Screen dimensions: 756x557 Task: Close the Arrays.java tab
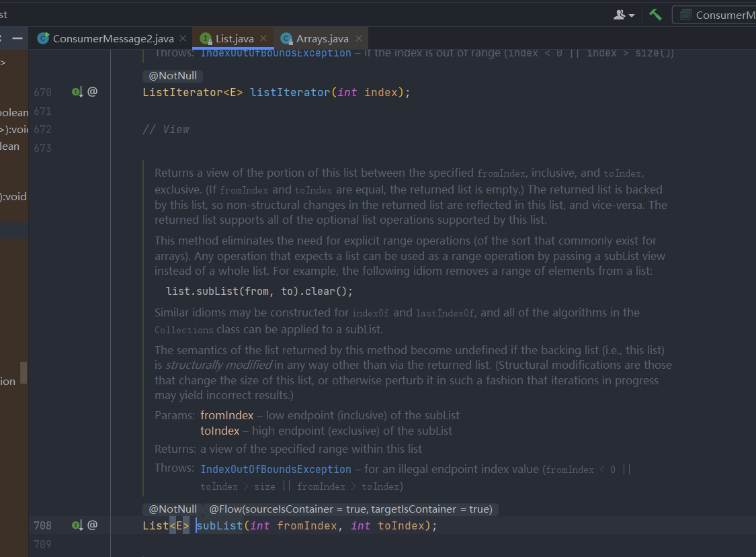click(x=359, y=38)
